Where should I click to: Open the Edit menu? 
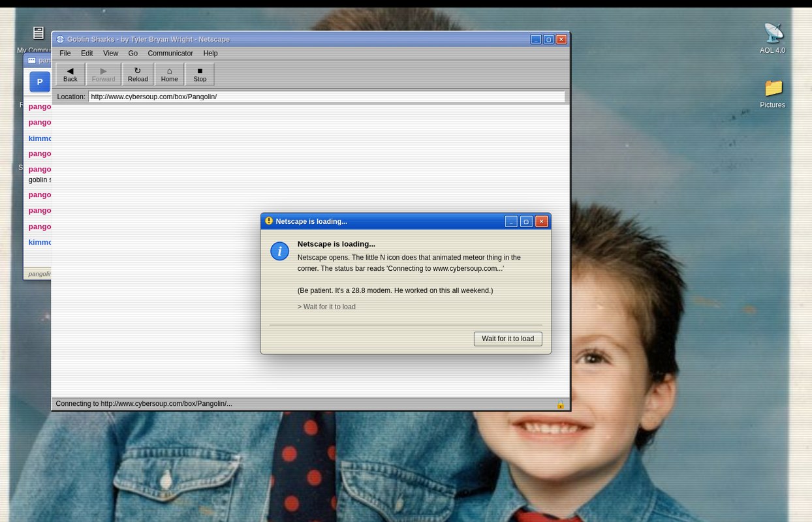point(87,54)
